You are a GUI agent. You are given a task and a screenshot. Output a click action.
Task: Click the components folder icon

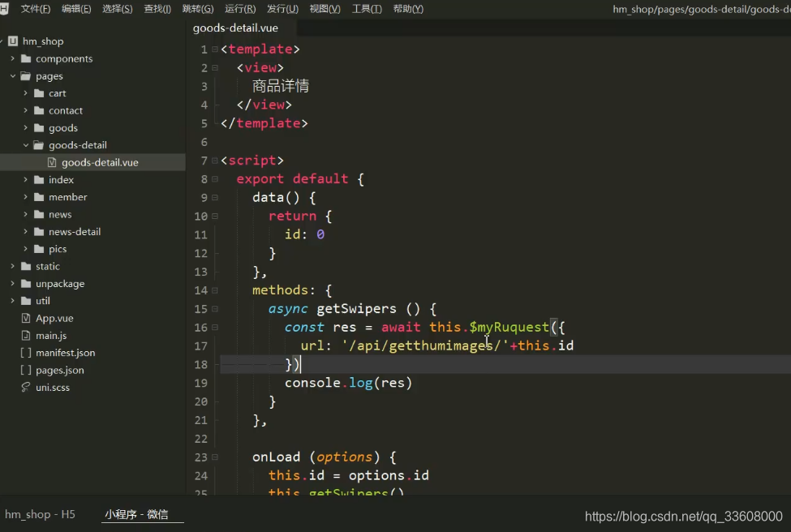tap(26, 58)
